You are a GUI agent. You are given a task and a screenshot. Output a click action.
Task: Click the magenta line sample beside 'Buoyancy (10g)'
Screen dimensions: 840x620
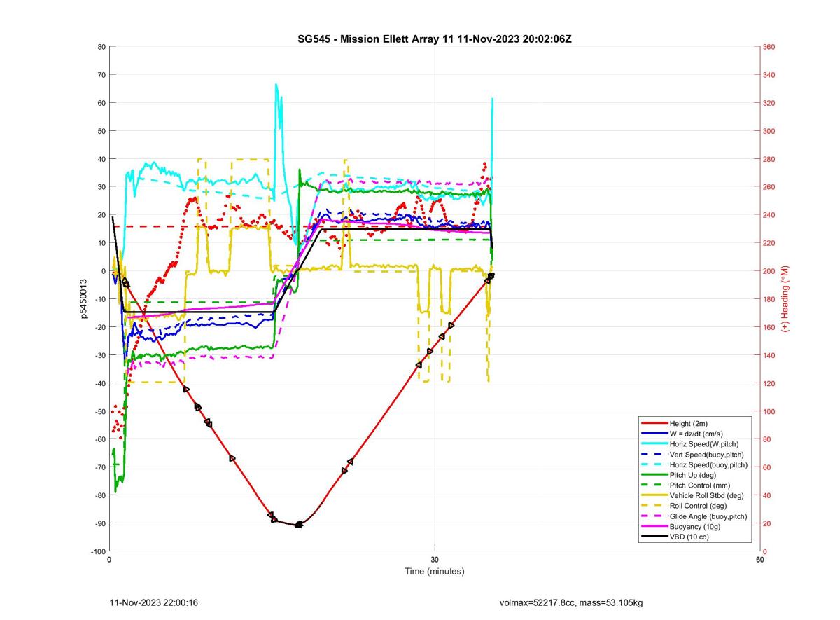654,526
